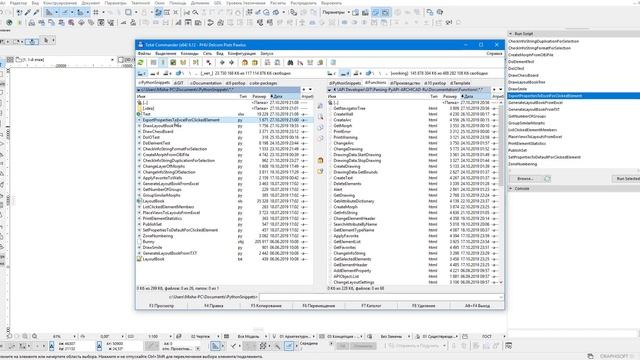Select ExportPropertiesToExcelForClickedElement in script list
The height and width of the screenshot is (360, 640).
573,96
